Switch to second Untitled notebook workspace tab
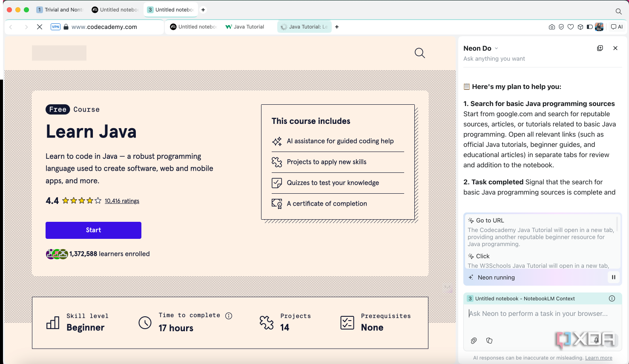 115,10
